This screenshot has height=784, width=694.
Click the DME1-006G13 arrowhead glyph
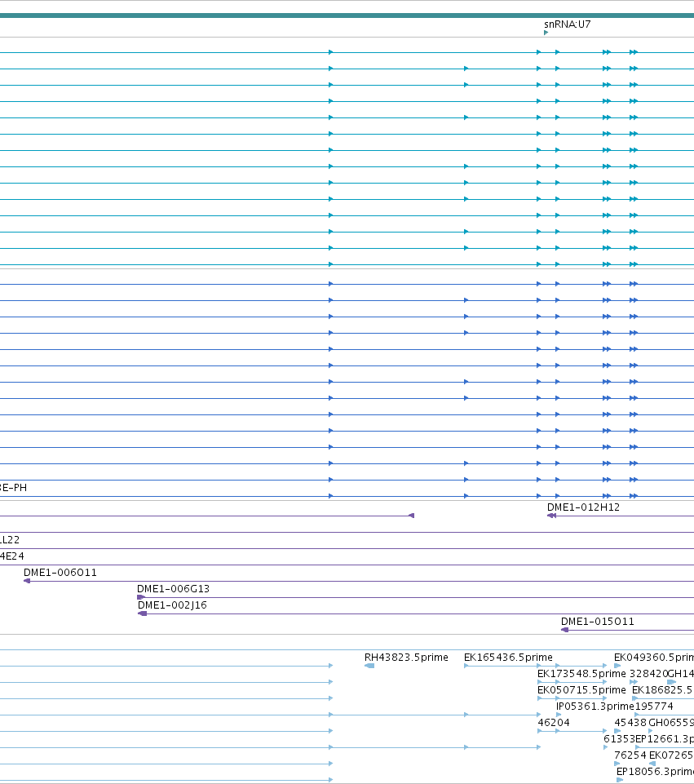[x=141, y=597]
